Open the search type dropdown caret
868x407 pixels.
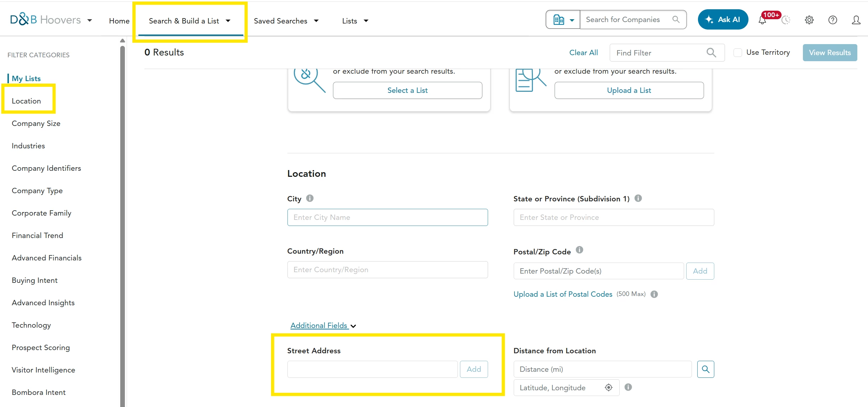572,20
